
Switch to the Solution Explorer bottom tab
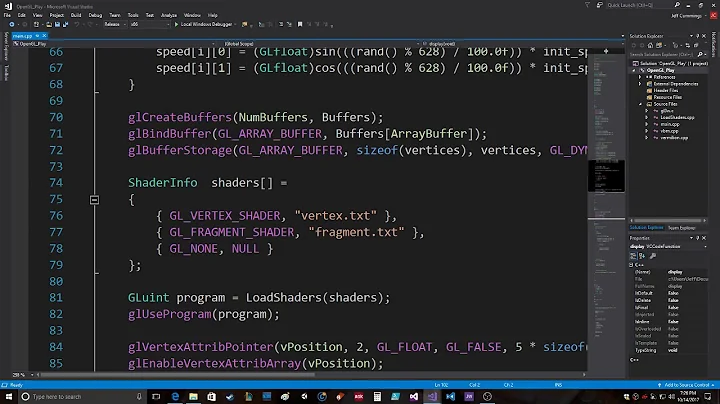click(646, 228)
